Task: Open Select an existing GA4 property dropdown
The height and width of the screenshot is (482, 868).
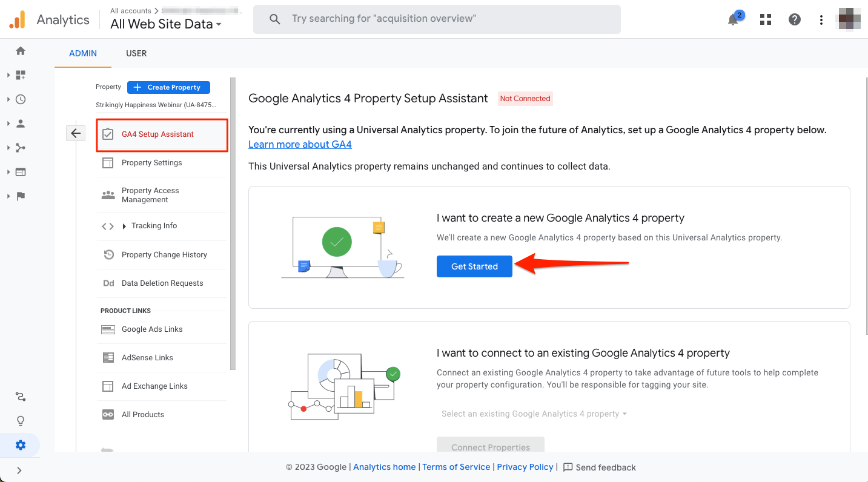Action: [x=534, y=414]
